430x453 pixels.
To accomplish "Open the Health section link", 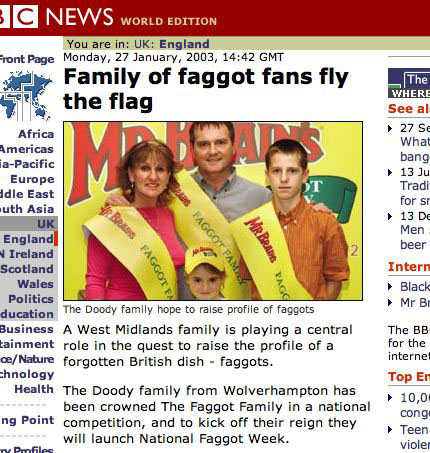I will pos(34,389).
